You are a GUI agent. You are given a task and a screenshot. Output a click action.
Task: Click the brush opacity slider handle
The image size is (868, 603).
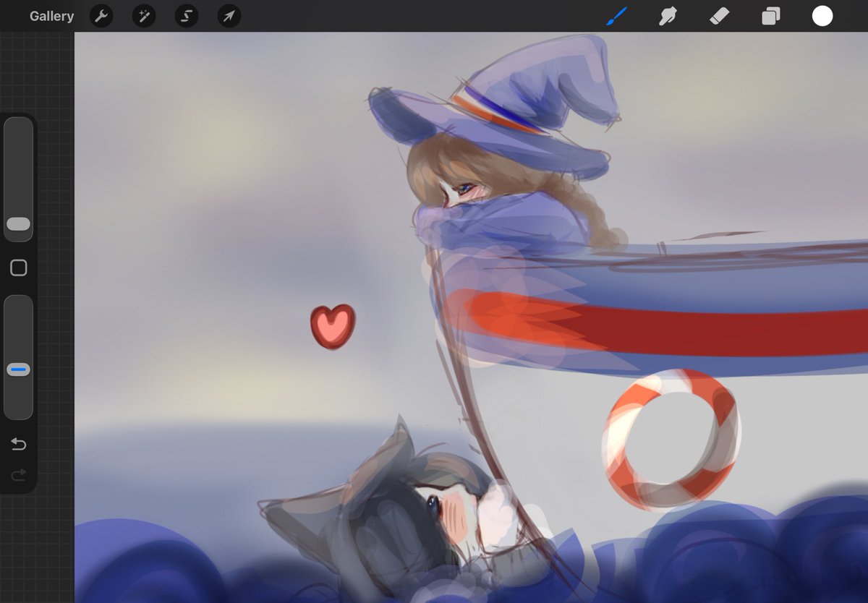[19, 369]
